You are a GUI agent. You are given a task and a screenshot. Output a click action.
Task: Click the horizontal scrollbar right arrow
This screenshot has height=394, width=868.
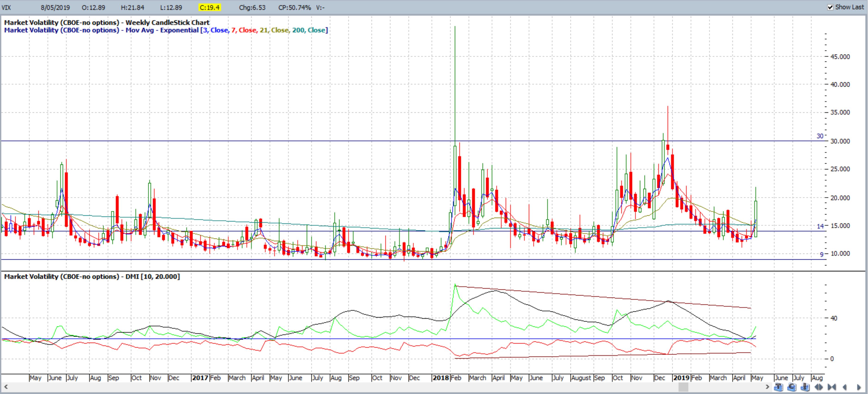768,387
